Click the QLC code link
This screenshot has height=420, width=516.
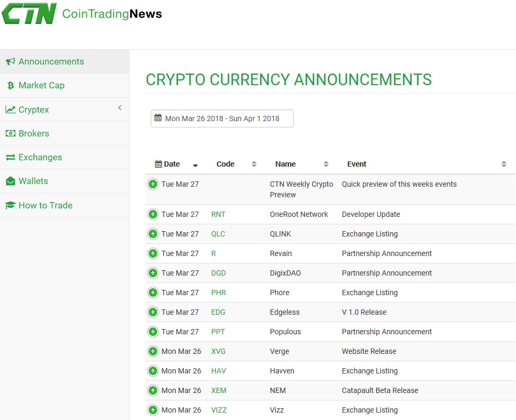pos(218,234)
